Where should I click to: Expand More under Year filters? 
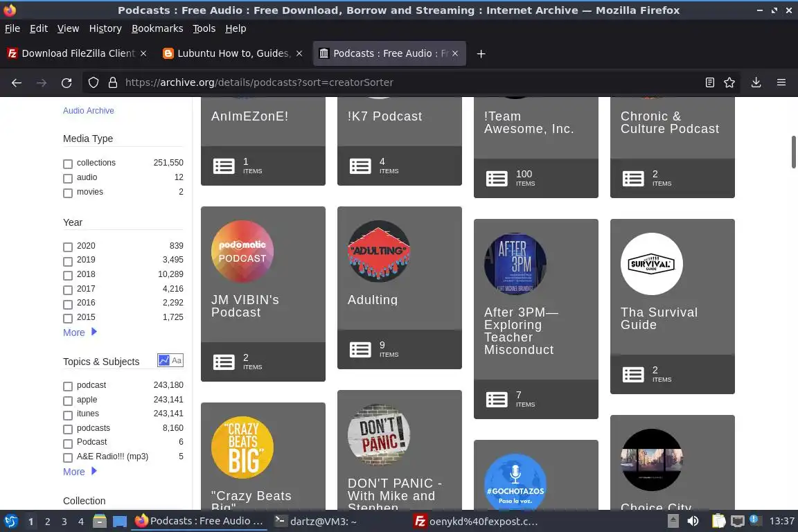[x=80, y=332]
